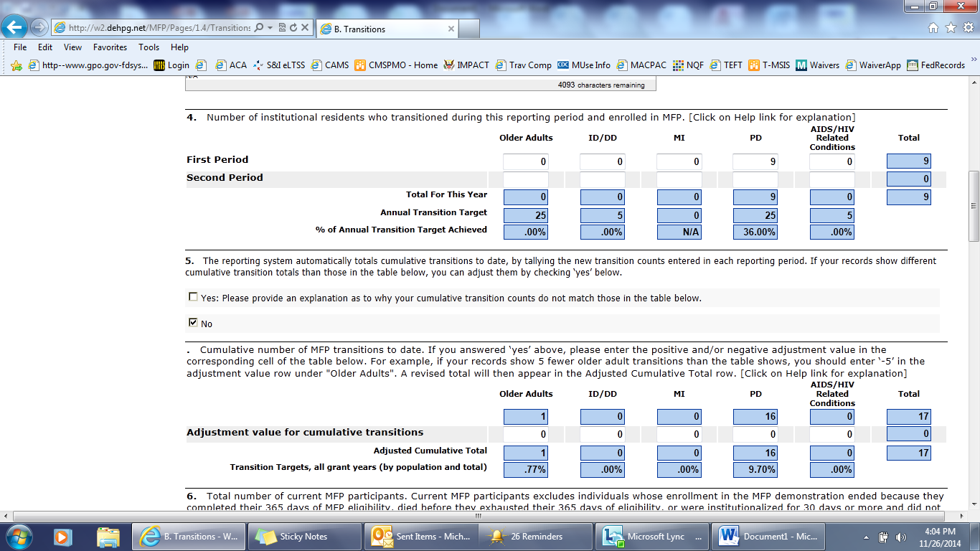Screen dimensions: 980x551
Task: Switch to Word Document1 on the taskbar
Action: (x=768, y=536)
